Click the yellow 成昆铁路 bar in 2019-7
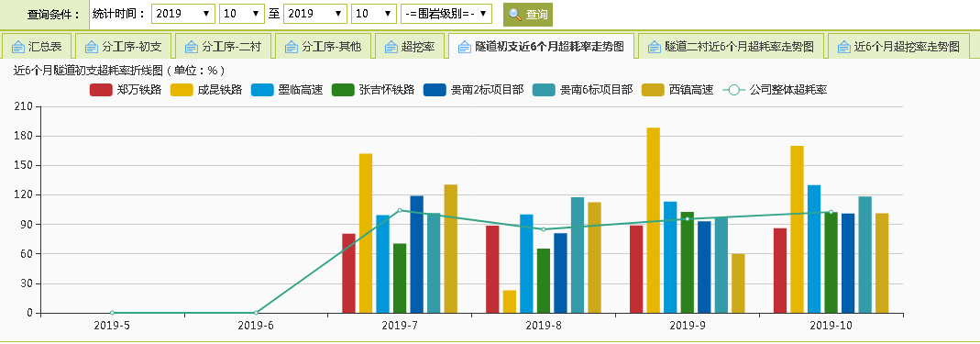 pyautogui.click(x=366, y=233)
